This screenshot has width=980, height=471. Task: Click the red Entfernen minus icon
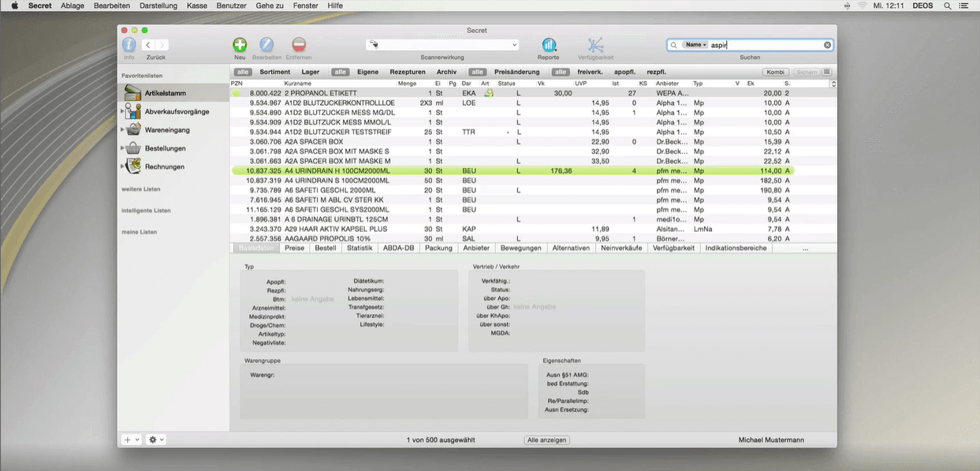299,45
